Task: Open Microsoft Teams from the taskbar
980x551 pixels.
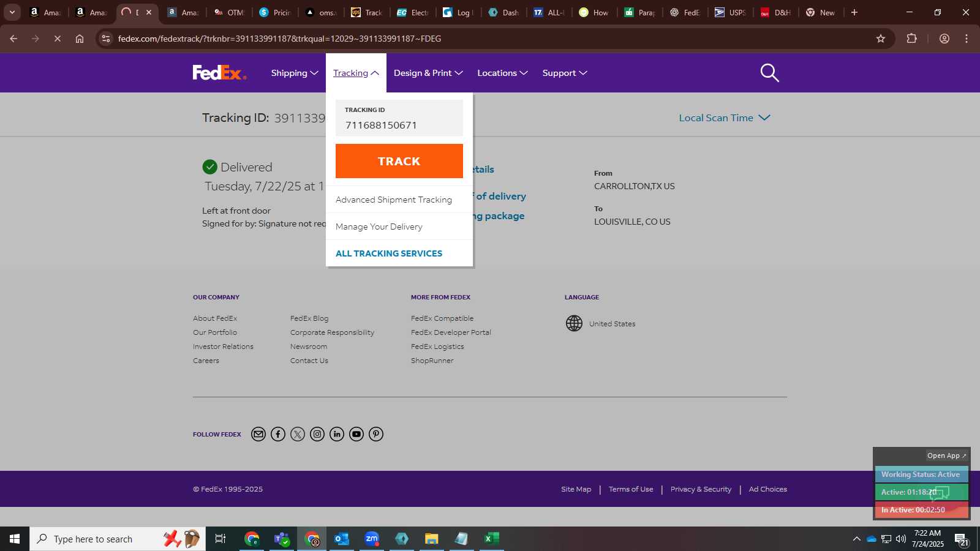Action: 282,539
